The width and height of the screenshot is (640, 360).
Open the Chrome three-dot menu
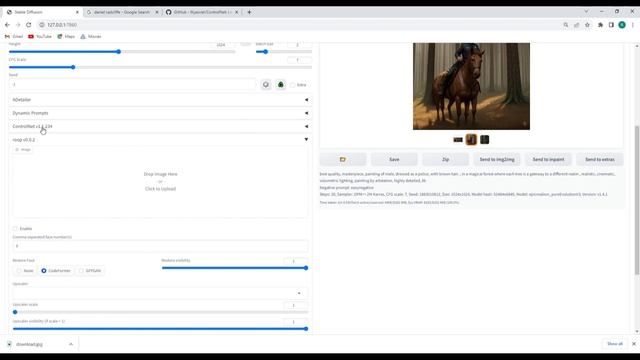coord(633,25)
